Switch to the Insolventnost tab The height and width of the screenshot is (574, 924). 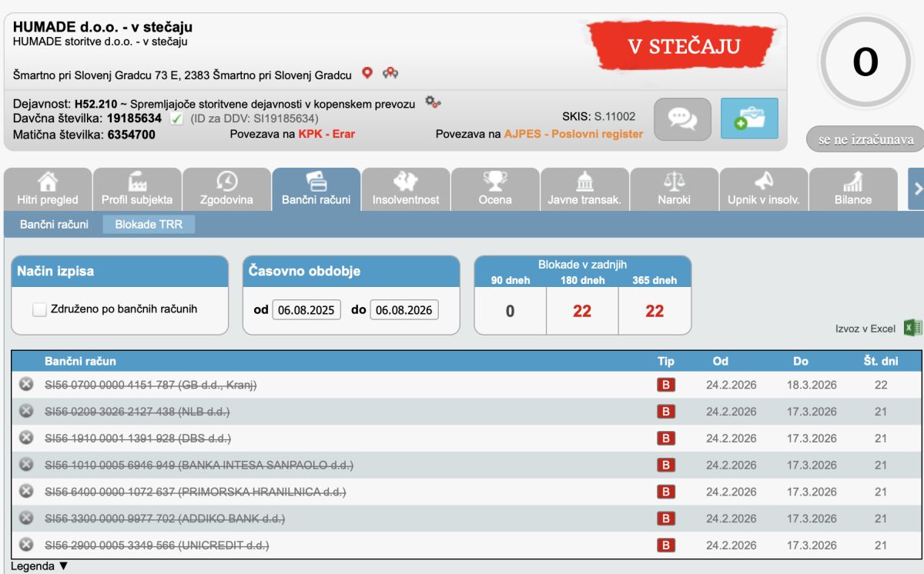(x=406, y=189)
